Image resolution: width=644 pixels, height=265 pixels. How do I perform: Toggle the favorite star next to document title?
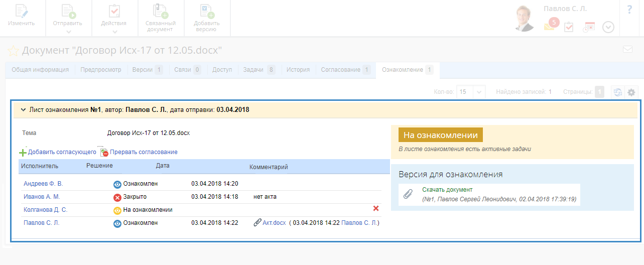click(x=14, y=50)
